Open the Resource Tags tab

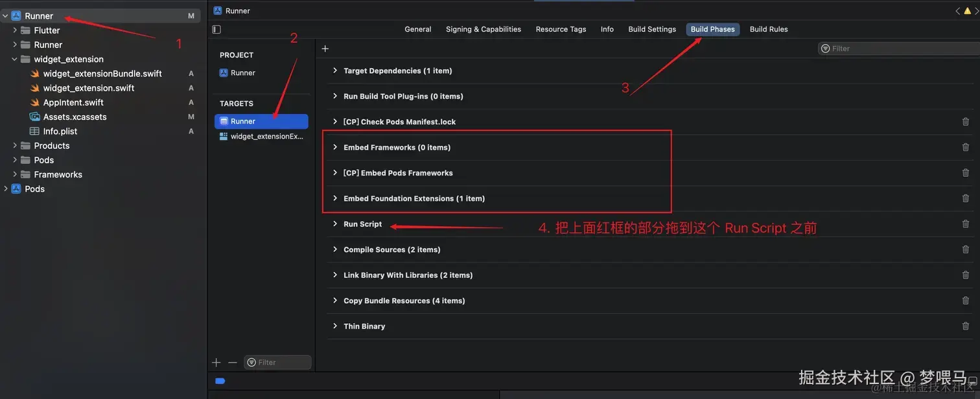click(561, 29)
